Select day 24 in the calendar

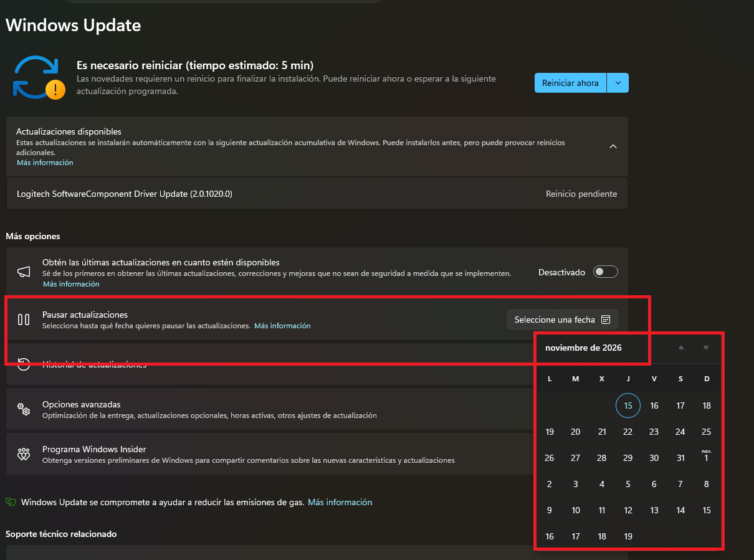coord(680,432)
